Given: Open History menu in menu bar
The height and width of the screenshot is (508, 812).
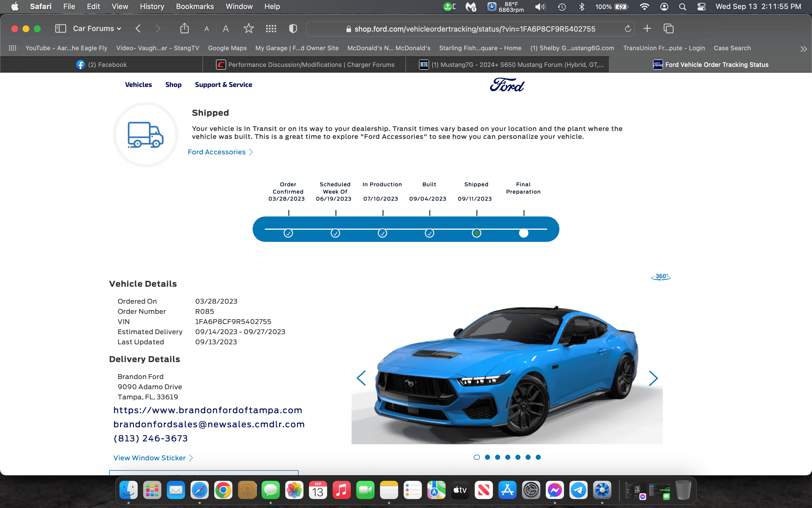Looking at the screenshot, I should pos(152,6).
